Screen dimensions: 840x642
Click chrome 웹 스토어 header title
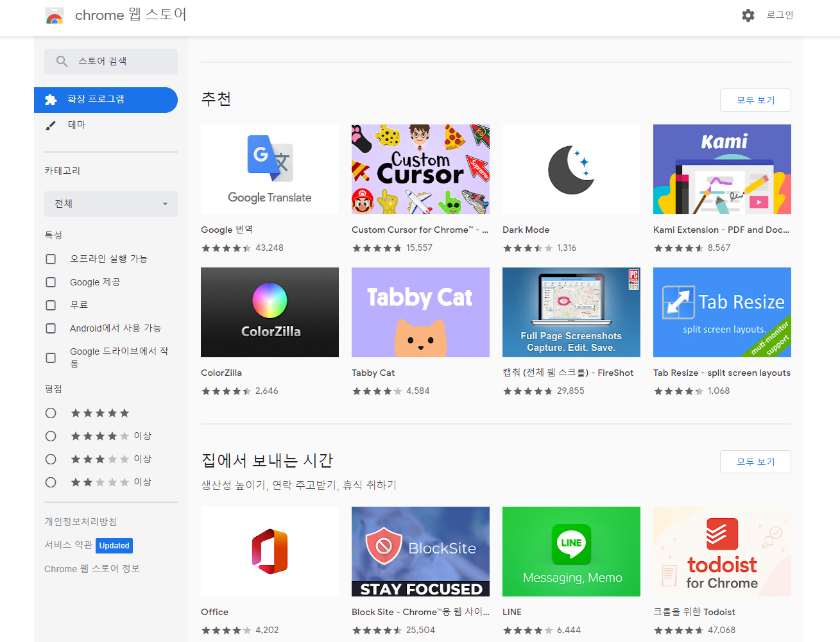(x=131, y=15)
